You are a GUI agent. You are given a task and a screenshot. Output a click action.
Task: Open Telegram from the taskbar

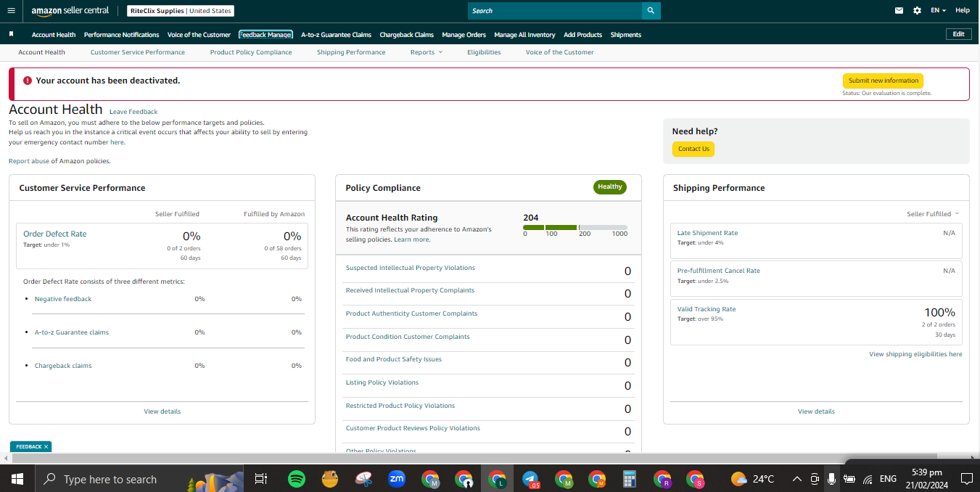pos(531,479)
